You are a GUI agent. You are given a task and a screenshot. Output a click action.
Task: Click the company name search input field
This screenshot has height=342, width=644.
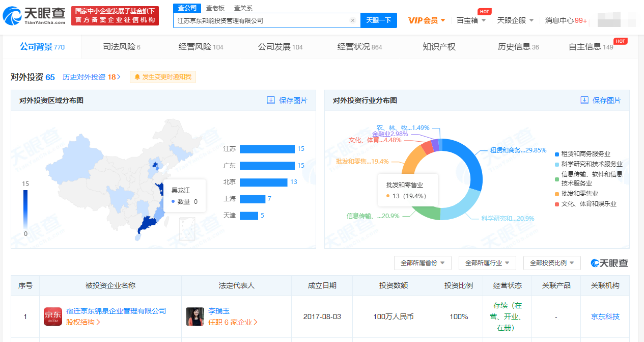tap(262, 21)
